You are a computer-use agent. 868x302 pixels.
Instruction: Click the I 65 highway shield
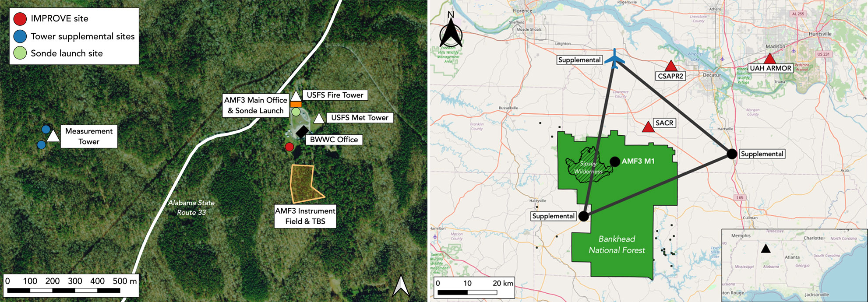(739, 198)
